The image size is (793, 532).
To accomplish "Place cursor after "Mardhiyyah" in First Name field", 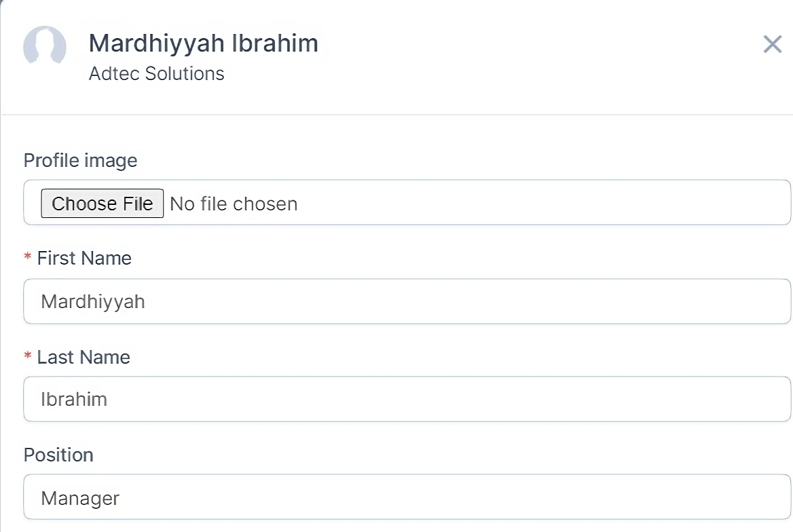I will pos(147,301).
